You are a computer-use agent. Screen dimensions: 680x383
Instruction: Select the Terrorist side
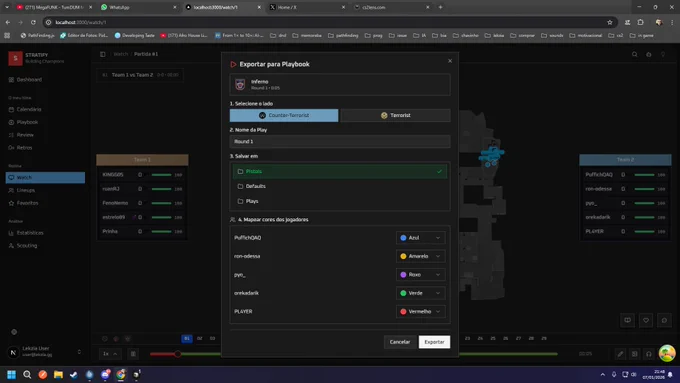[x=396, y=115]
